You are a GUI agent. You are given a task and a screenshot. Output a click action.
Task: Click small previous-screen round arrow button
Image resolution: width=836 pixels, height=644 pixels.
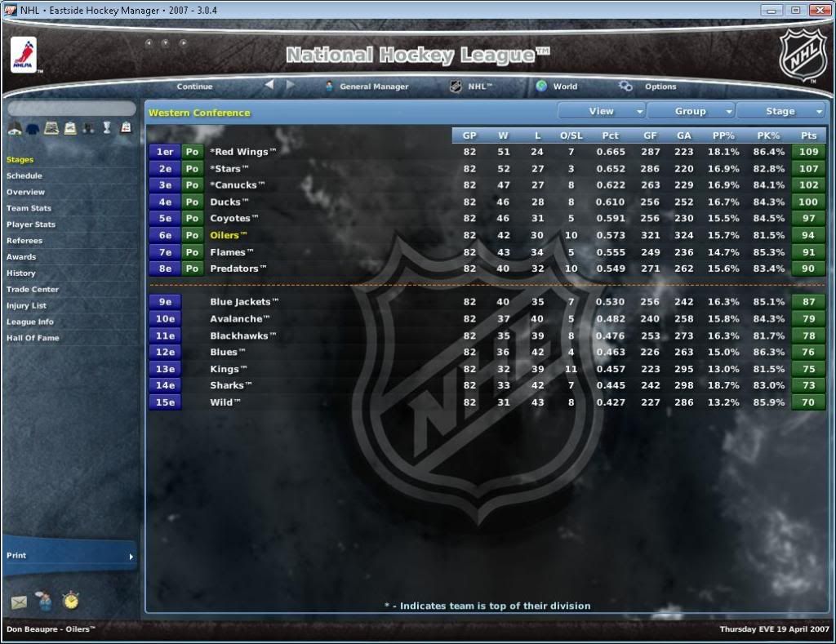(149, 42)
